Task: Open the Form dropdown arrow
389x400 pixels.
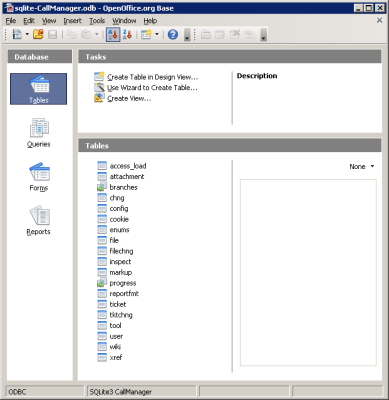Action: (x=157, y=34)
